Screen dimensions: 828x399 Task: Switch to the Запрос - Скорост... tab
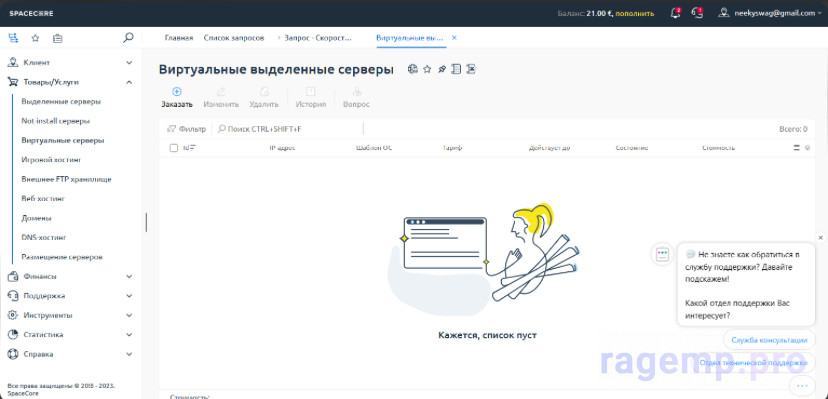pos(318,38)
